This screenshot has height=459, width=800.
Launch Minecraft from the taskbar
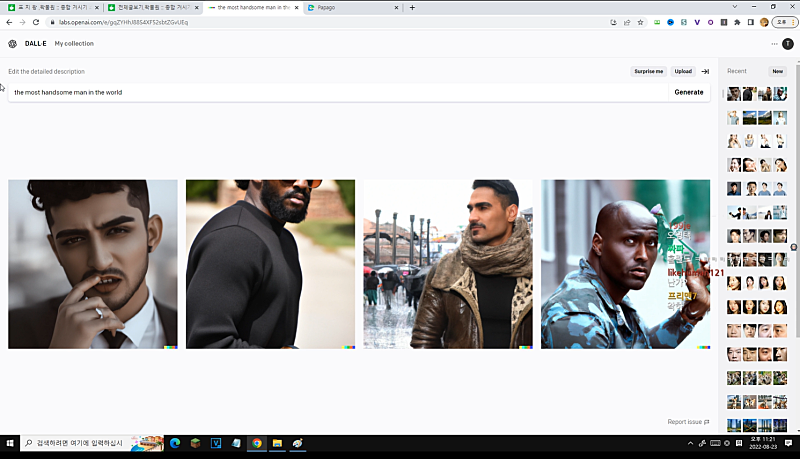coord(196,442)
